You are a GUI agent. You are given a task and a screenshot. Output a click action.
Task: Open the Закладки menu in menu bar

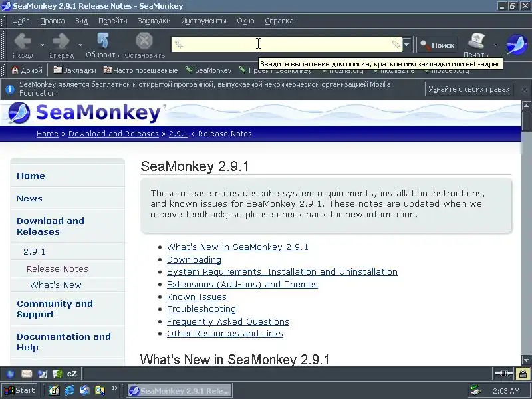click(x=154, y=21)
